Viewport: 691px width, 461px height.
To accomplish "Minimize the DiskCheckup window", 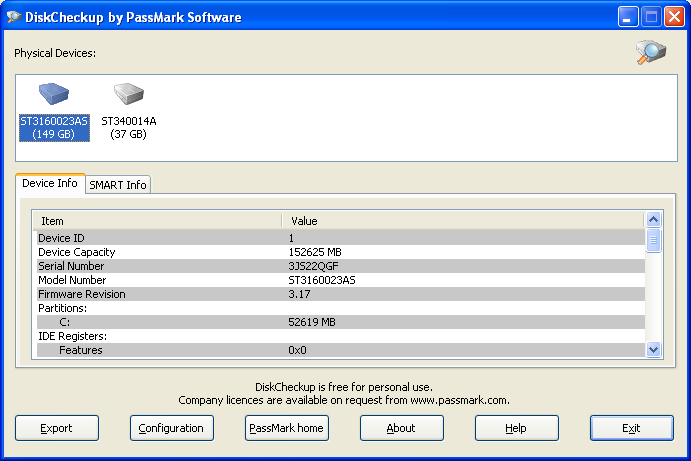I will pyautogui.click(x=628, y=17).
